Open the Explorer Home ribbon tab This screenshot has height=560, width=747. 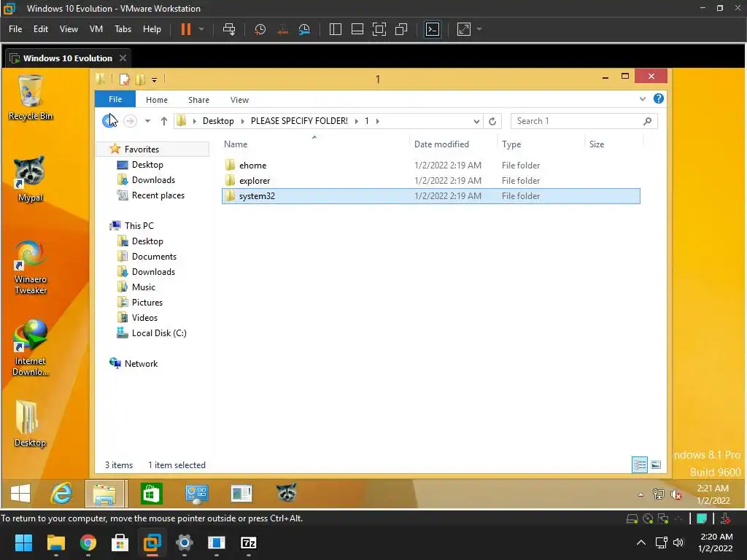[x=157, y=99]
